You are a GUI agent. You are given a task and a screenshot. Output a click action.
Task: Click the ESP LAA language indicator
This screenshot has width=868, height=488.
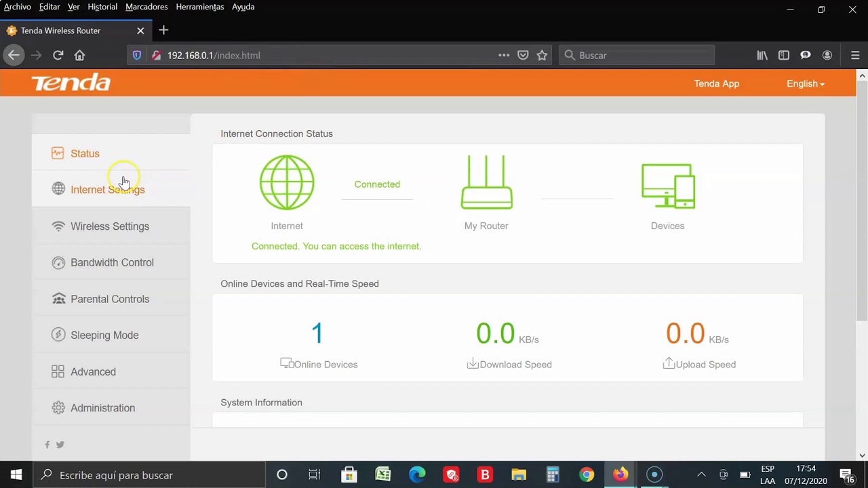point(768,474)
